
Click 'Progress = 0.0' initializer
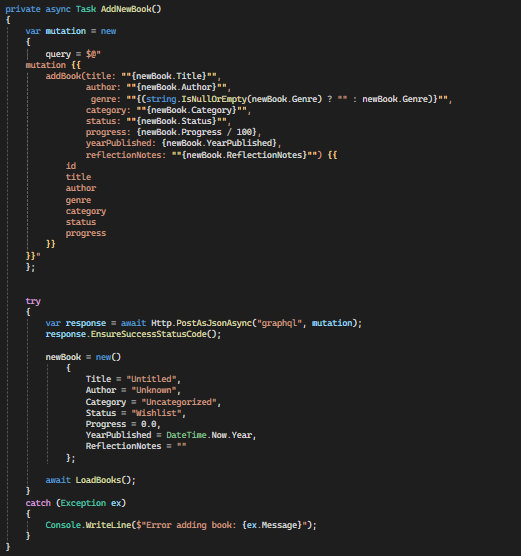121,424
